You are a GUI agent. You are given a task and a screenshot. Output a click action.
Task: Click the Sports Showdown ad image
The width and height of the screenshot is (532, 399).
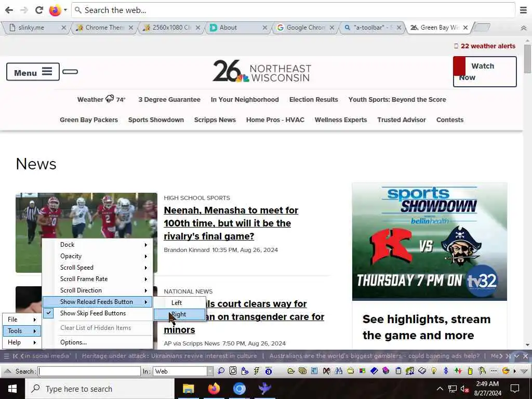(430, 242)
